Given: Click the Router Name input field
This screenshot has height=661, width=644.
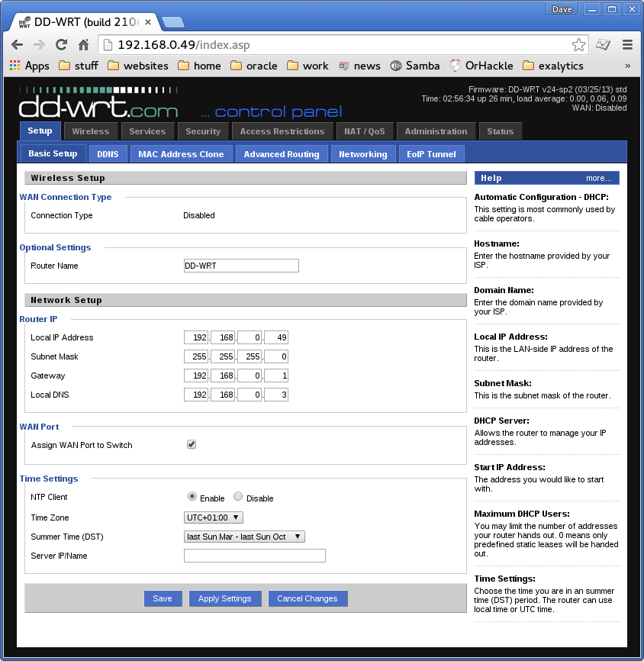Looking at the screenshot, I should point(241,266).
